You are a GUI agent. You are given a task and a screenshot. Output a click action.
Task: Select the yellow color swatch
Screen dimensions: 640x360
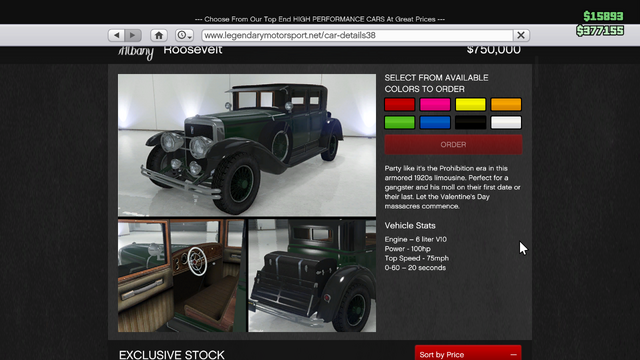(471, 104)
